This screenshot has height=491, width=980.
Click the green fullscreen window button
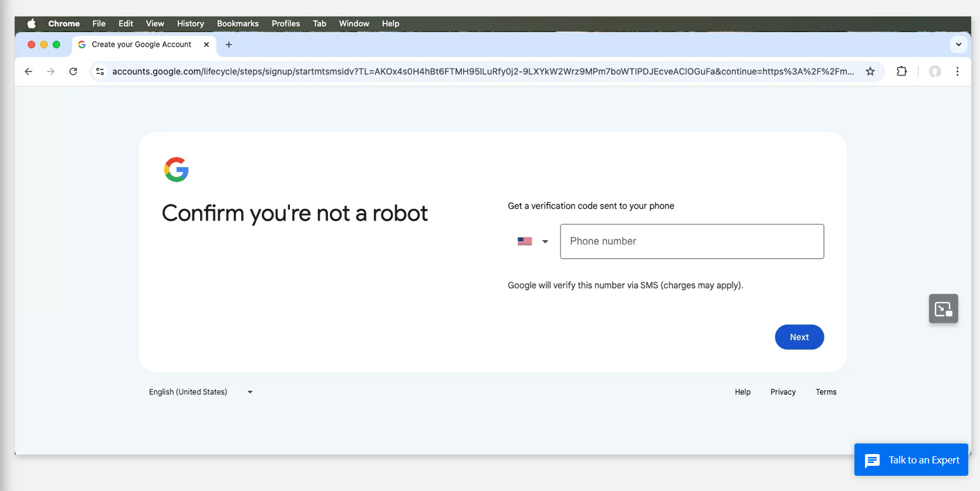tap(56, 45)
